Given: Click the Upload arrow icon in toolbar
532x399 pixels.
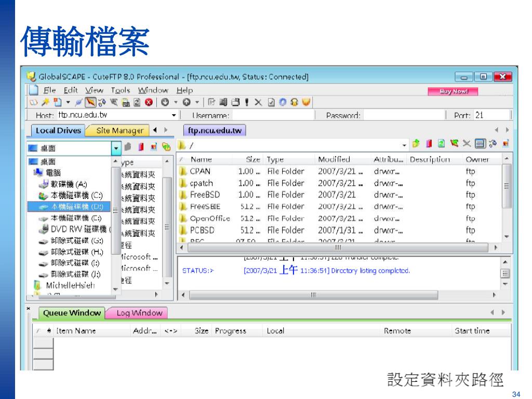Looking at the screenshot, I should tap(187, 102).
